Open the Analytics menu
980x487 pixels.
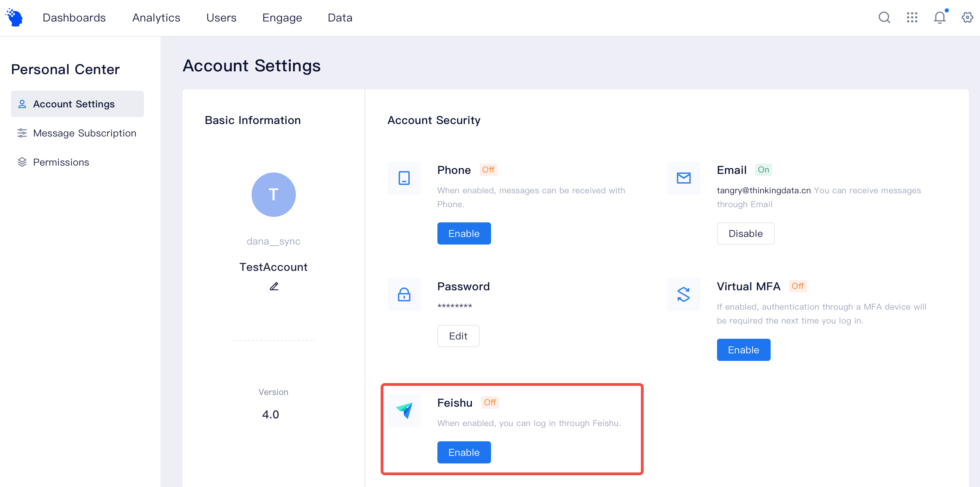tap(156, 18)
